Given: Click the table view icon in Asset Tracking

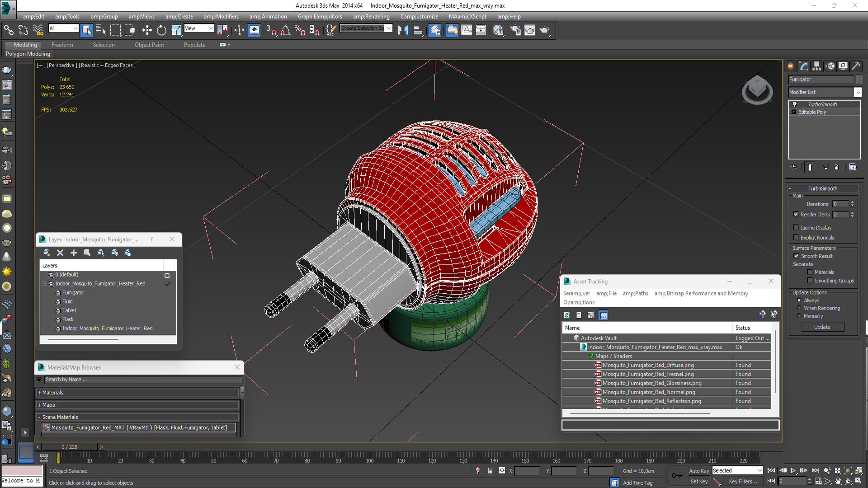Looking at the screenshot, I should pos(603,315).
